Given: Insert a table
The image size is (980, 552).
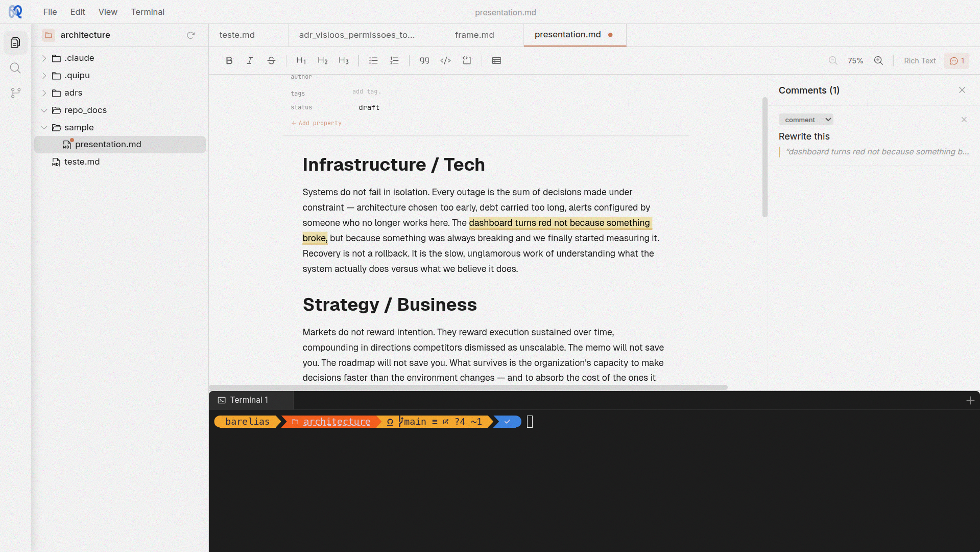Looking at the screenshot, I should tap(497, 60).
